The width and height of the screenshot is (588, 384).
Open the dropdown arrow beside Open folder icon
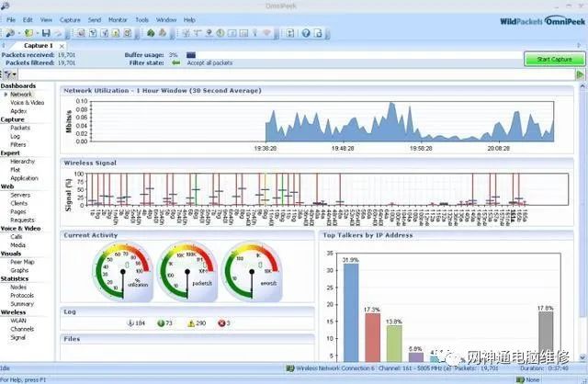click(38, 33)
